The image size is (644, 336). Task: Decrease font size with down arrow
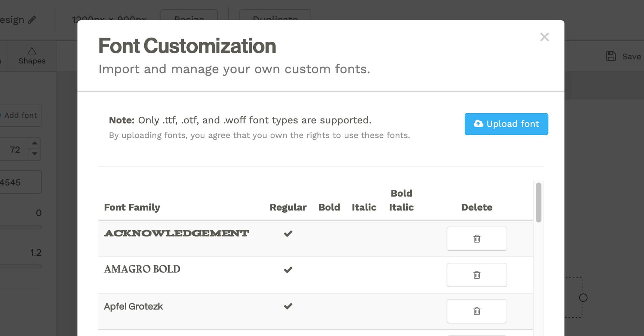click(35, 154)
